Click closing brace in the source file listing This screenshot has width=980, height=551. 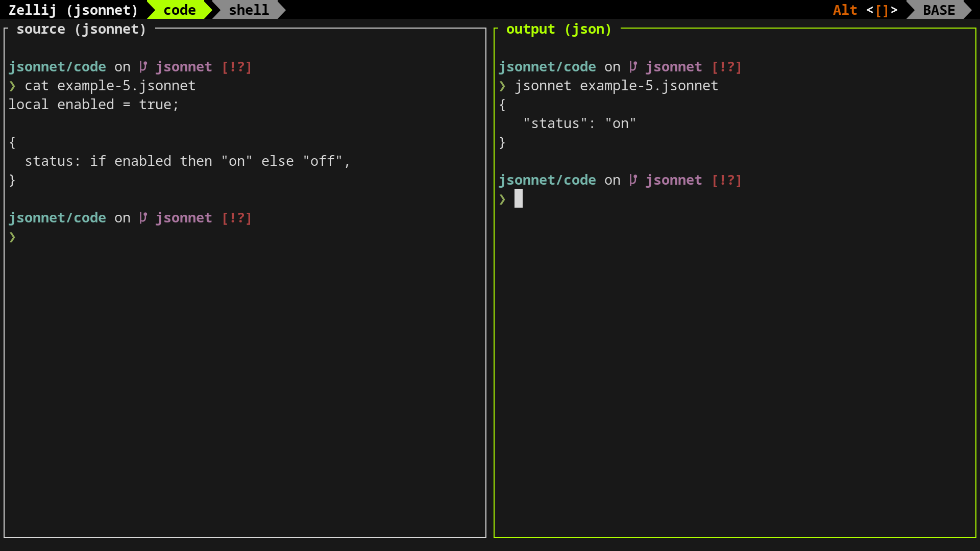pyautogui.click(x=12, y=180)
